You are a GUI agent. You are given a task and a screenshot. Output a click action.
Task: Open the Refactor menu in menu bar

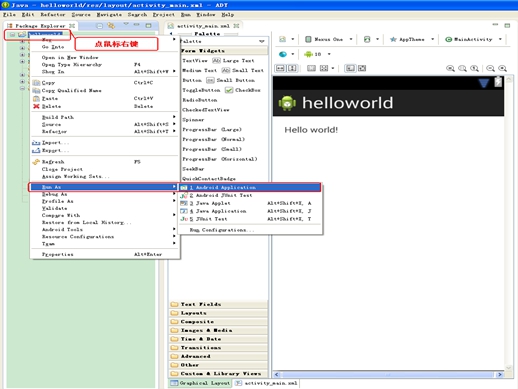pos(53,15)
